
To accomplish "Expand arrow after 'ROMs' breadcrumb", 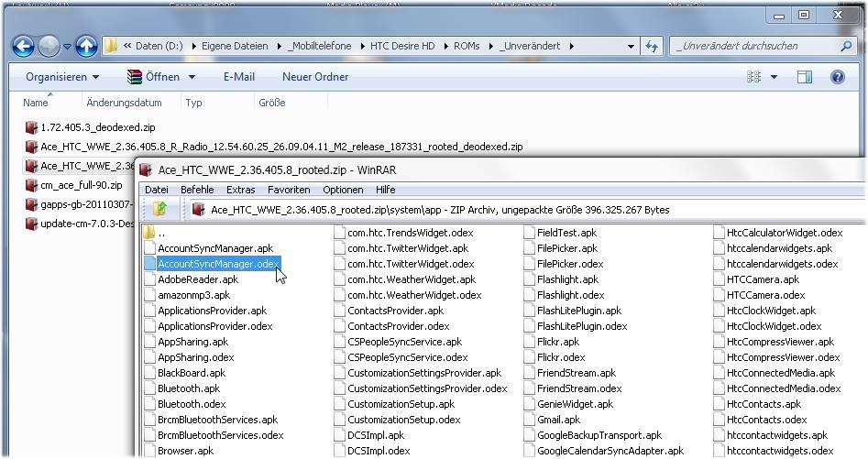I will coord(490,47).
